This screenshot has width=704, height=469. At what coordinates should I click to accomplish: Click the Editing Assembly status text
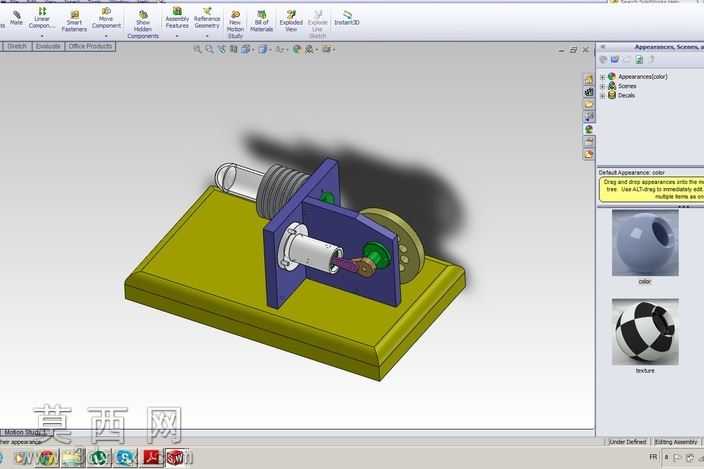(x=675, y=442)
